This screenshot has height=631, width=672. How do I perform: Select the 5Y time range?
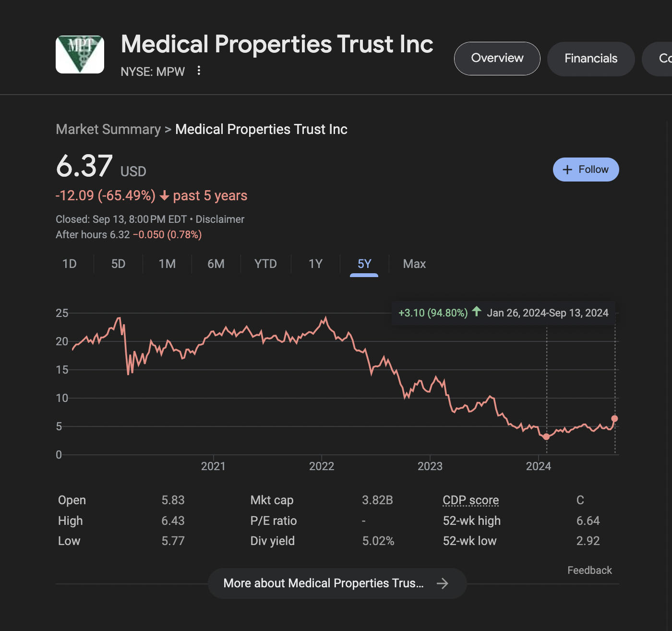tap(364, 264)
